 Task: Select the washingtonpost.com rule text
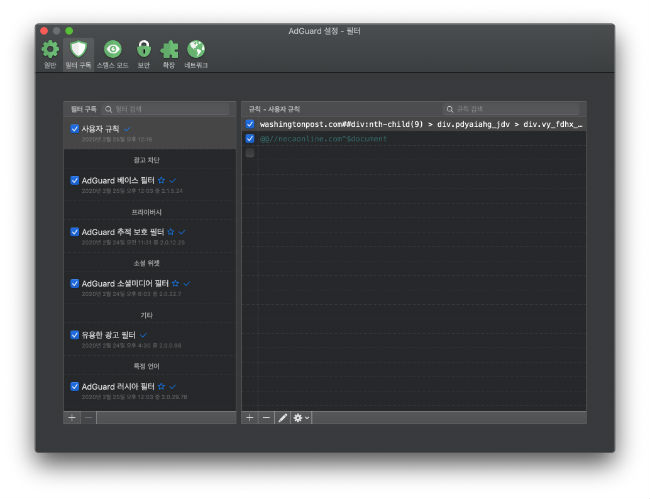tap(421, 124)
